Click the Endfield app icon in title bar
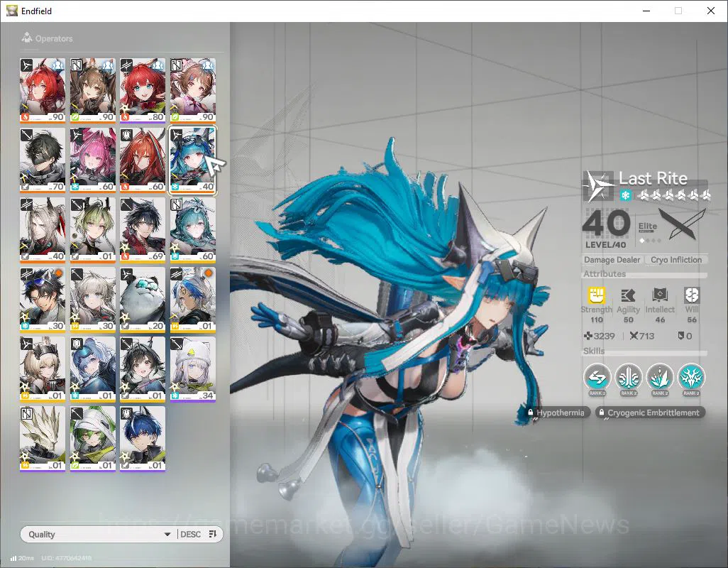The height and width of the screenshot is (568, 728). click(x=12, y=11)
